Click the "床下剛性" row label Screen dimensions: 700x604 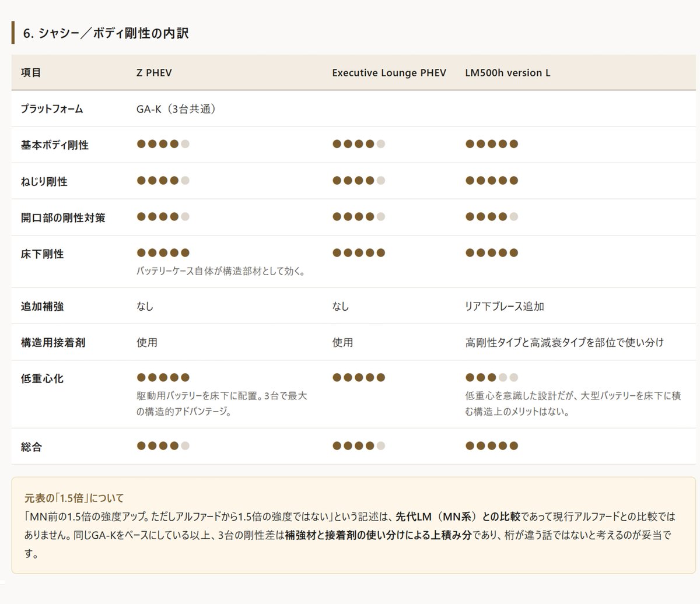coord(43,254)
